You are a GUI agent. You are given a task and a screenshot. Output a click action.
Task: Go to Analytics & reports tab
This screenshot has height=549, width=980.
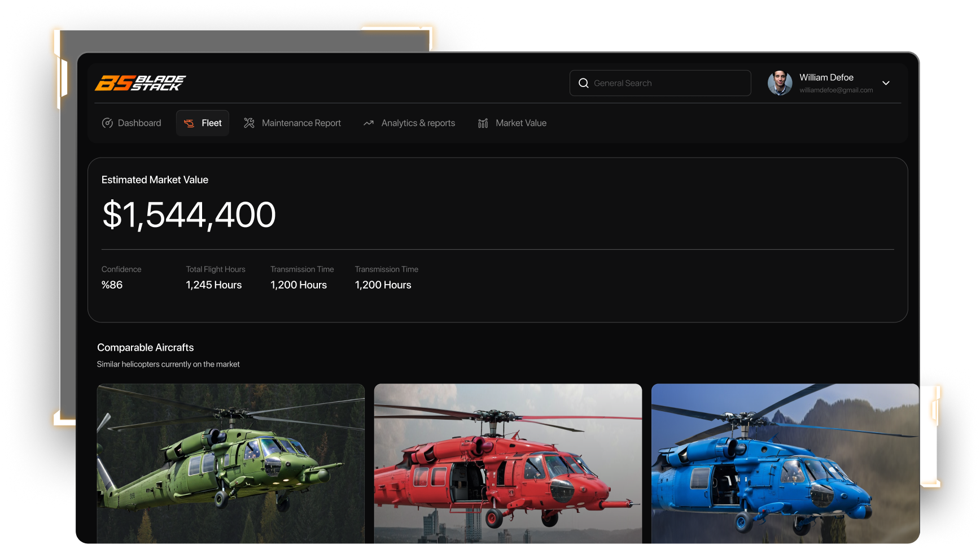point(418,123)
